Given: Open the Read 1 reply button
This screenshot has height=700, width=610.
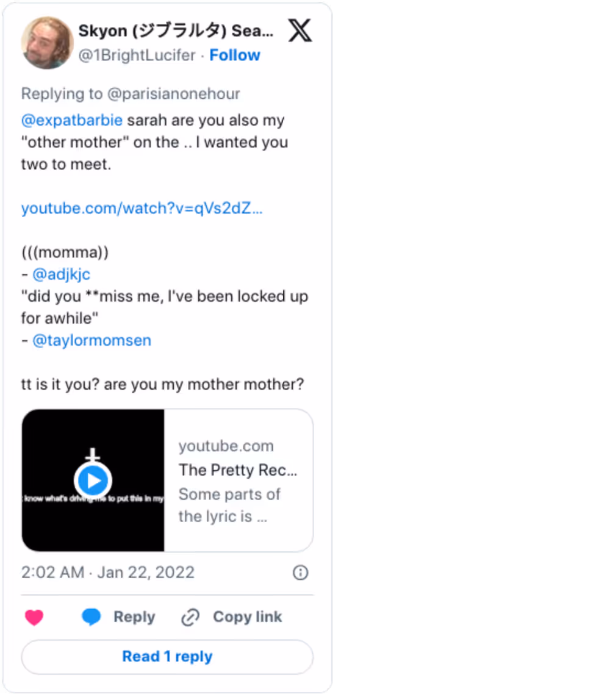Looking at the screenshot, I should click(x=168, y=657).
